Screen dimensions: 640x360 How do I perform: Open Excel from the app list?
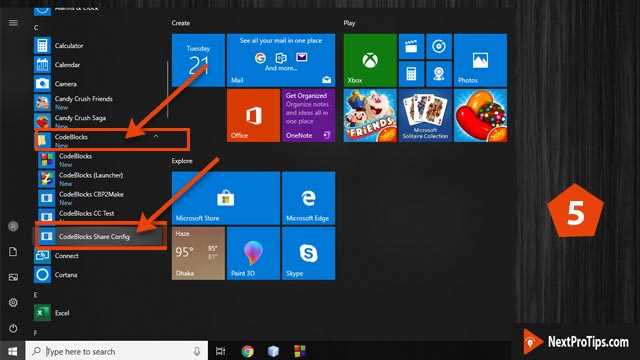[x=98, y=313]
